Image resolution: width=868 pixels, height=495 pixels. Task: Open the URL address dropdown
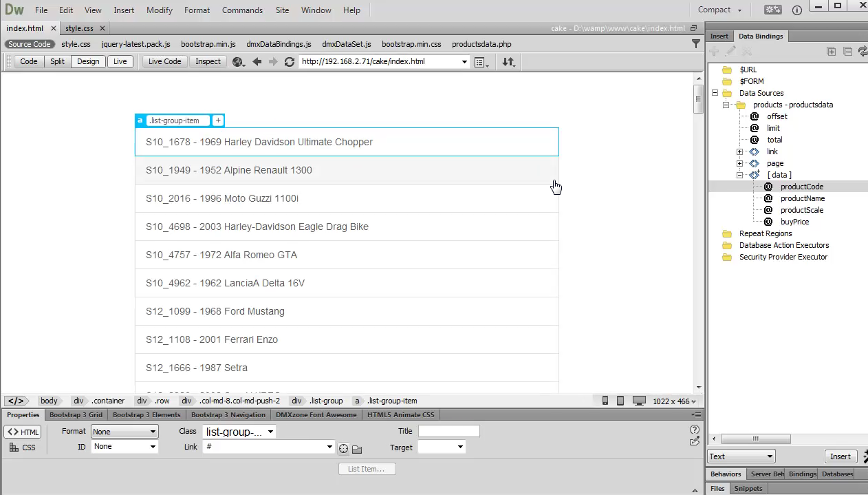tap(464, 62)
